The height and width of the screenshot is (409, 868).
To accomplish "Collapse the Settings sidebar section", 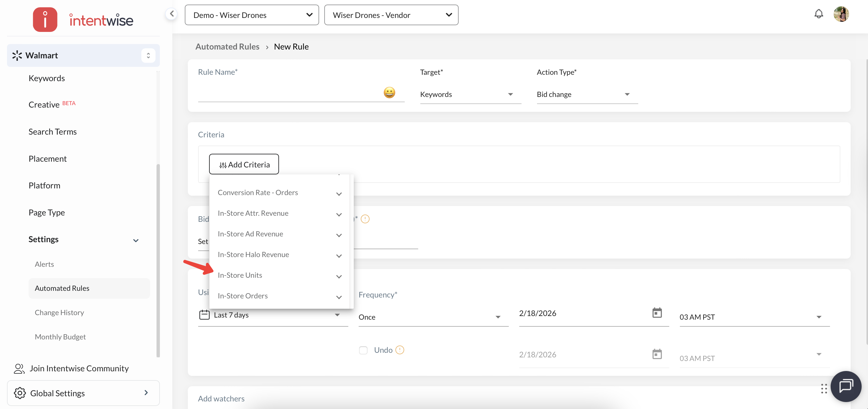I will click(136, 240).
